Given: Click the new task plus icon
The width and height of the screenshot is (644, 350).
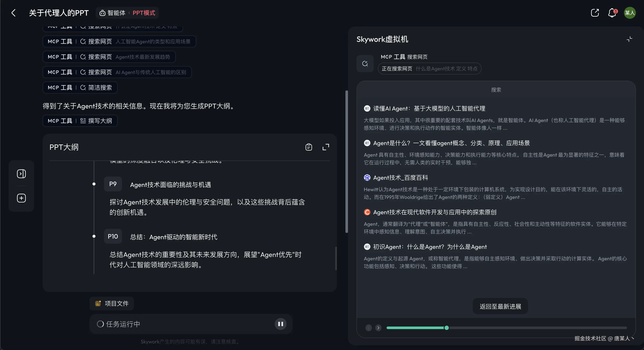Looking at the screenshot, I should coord(21,198).
